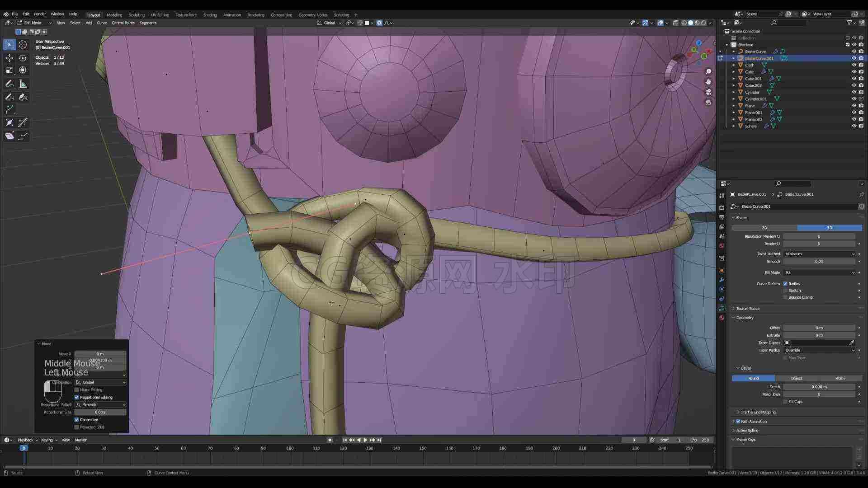Open the Modifiers wrench properties tab
This screenshot has width=868, height=488.
tap(722, 280)
